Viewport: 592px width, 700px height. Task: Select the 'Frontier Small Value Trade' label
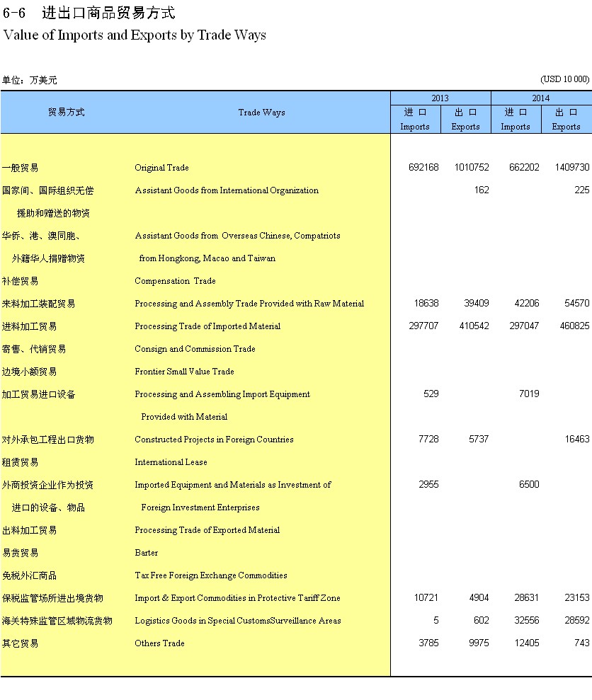point(184,372)
